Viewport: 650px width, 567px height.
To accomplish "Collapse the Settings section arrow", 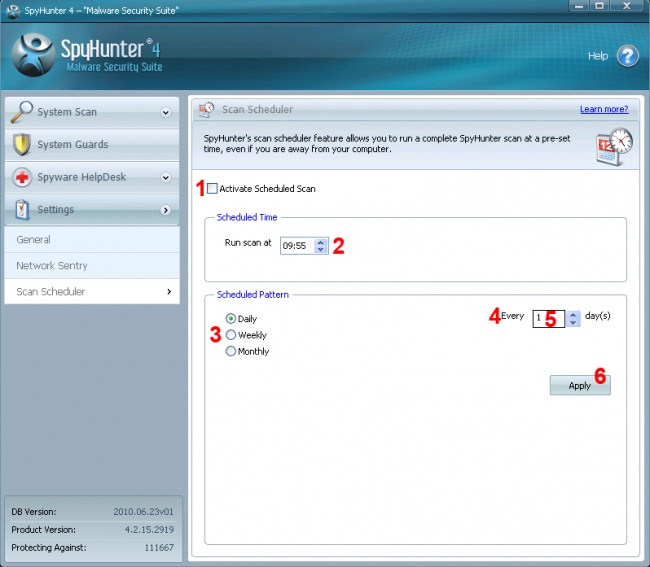I will coord(166,210).
